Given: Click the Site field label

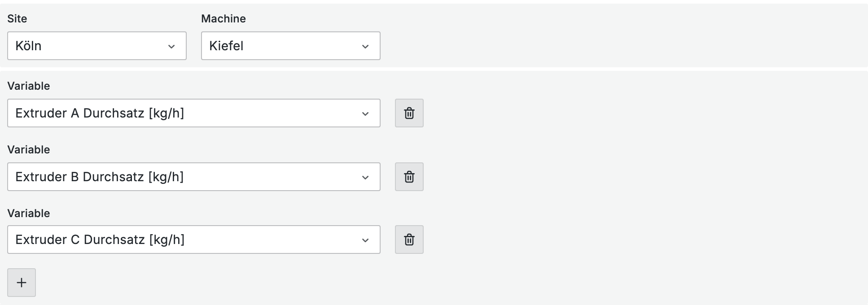Looking at the screenshot, I should 17,19.
